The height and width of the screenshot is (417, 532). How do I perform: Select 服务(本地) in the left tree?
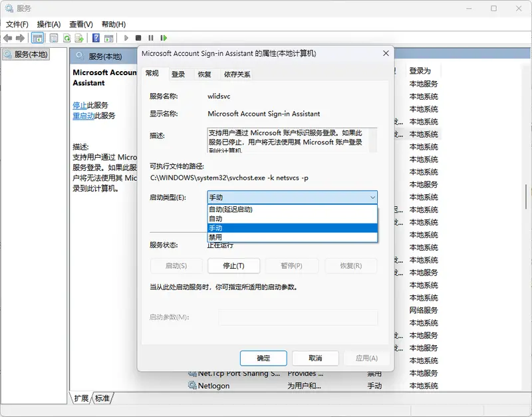(x=27, y=55)
